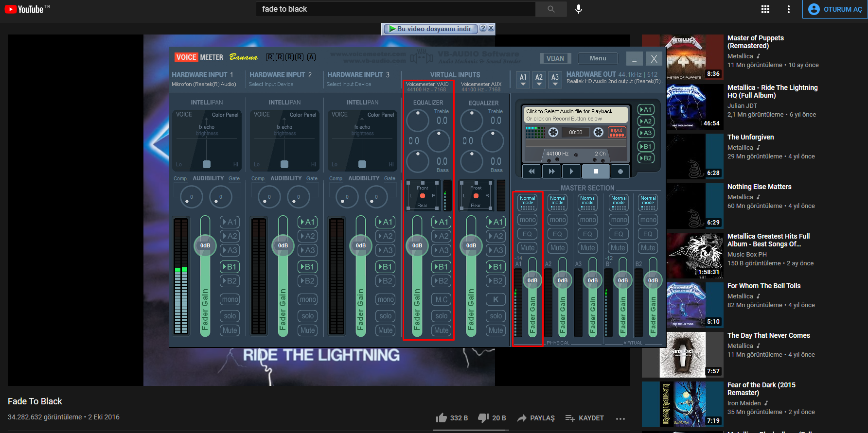Click the cassette input indicator button

click(617, 132)
